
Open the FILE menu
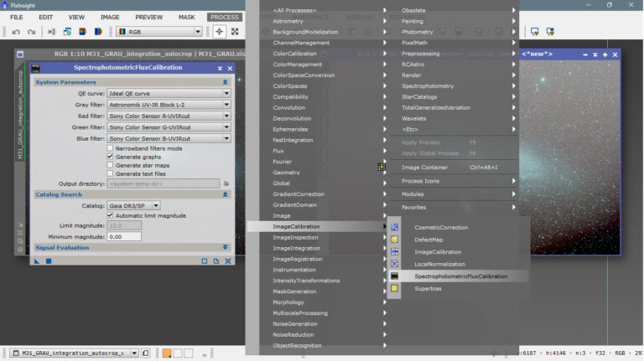click(17, 18)
